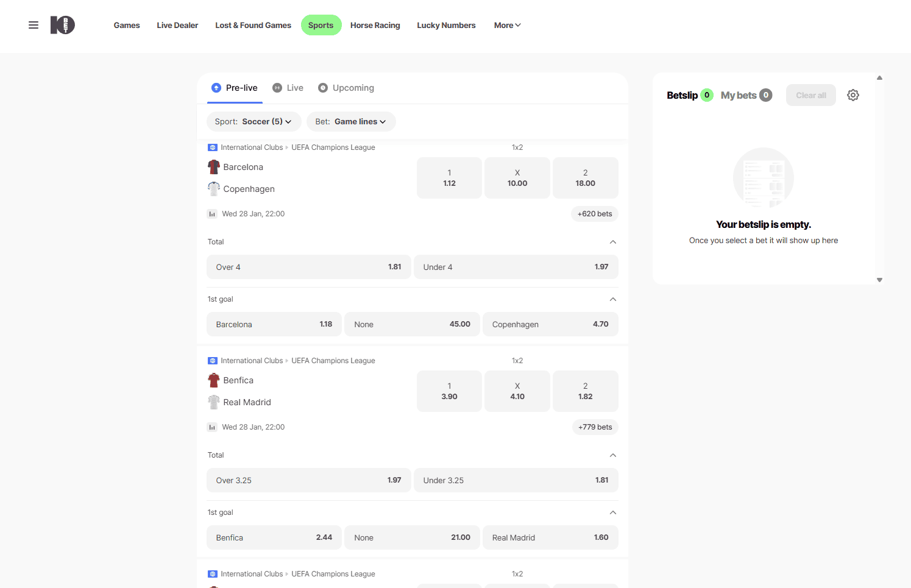Click the Live tab icon
This screenshot has height=588, width=911.
277,88
